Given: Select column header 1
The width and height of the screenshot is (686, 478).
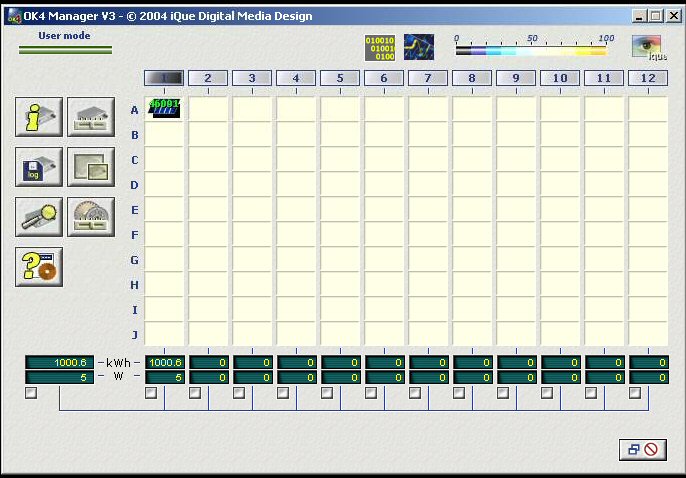Looking at the screenshot, I should (x=164, y=78).
